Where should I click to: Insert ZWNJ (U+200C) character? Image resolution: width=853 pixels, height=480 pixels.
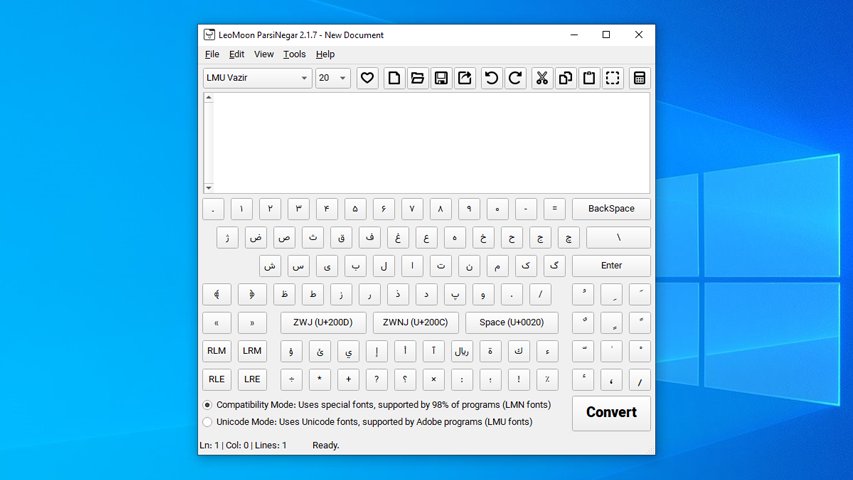[x=416, y=323]
